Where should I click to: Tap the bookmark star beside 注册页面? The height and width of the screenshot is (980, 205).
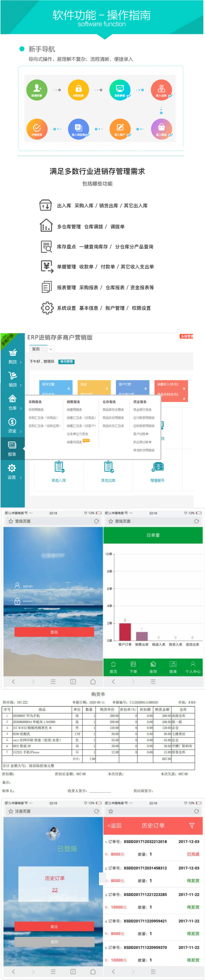(11, 812)
